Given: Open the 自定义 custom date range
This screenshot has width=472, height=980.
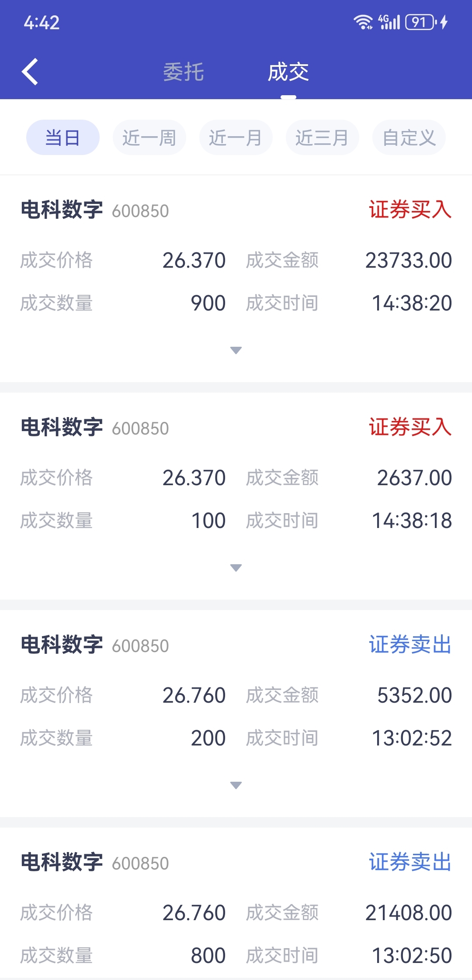Looking at the screenshot, I should (x=409, y=138).
